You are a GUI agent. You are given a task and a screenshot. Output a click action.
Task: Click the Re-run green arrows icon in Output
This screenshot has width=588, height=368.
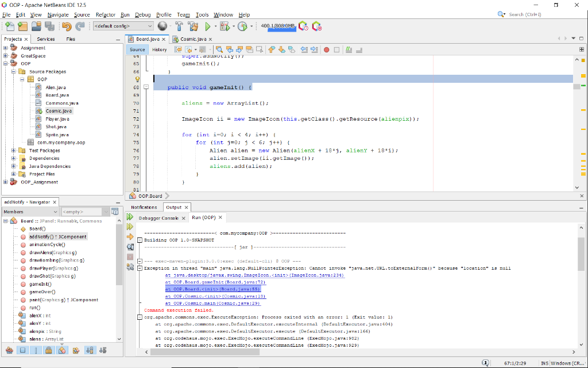pos(130,217)
